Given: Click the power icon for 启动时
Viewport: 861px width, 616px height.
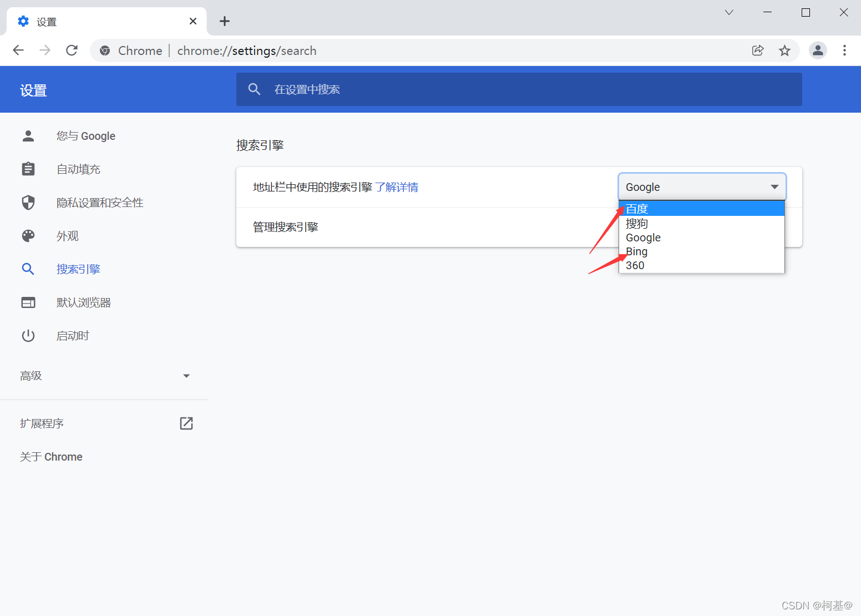Looking at the screenshot, I should [28, 336].
